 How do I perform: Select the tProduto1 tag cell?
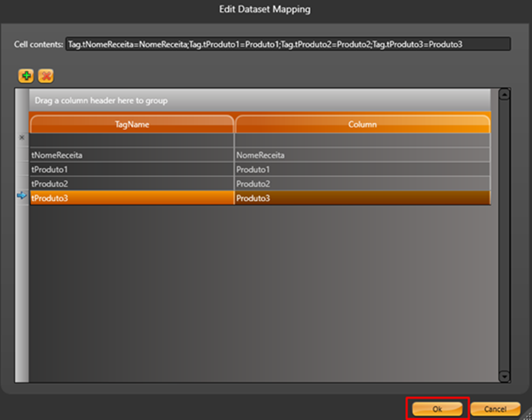[x=131, y=169]
